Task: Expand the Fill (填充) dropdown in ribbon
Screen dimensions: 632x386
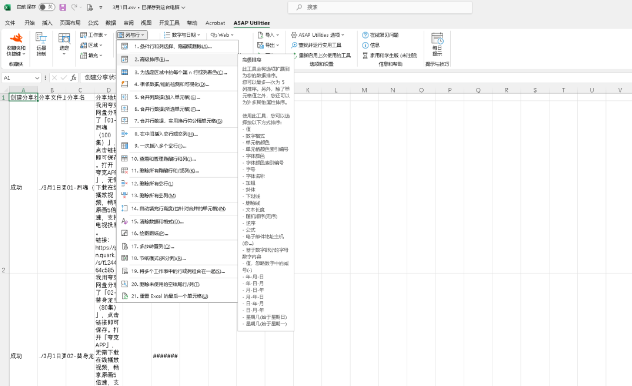Action: click(x=91, y=55)
